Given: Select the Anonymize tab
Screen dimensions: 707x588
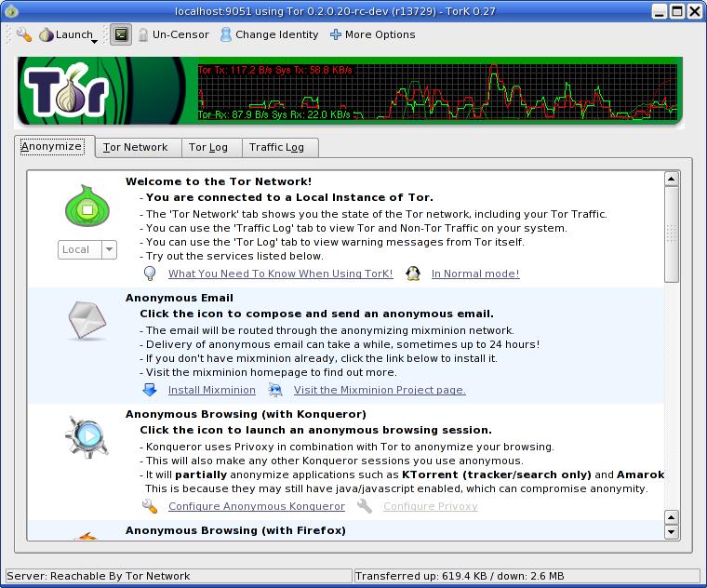Looking at the screenshot, I should pyautogui.click(x=52, y=147).
